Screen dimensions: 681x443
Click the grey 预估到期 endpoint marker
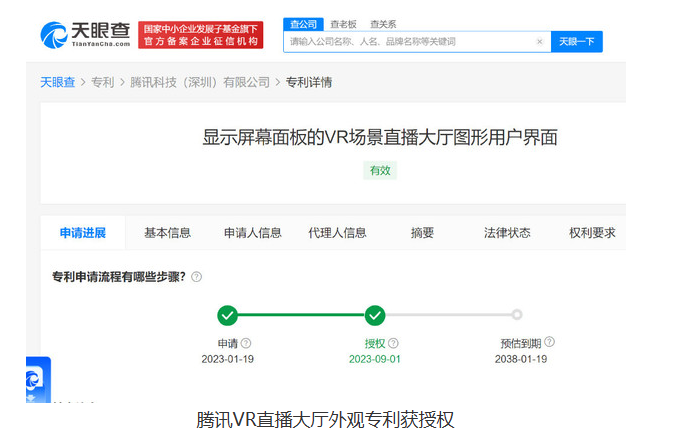(x=516, y=314)
